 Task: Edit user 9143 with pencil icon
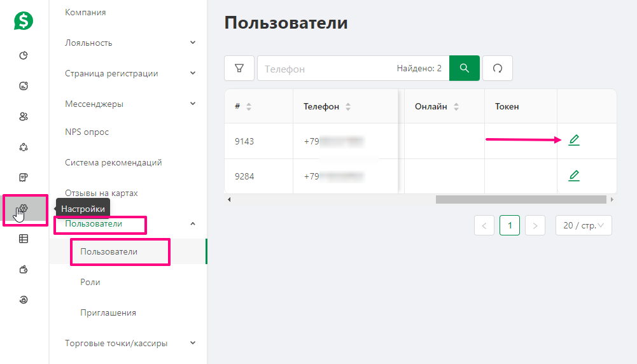click(574, 140)
